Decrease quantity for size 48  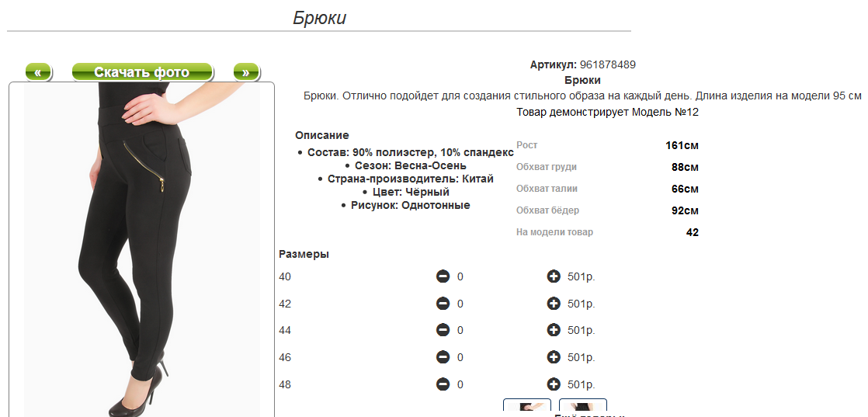[443, 384]
